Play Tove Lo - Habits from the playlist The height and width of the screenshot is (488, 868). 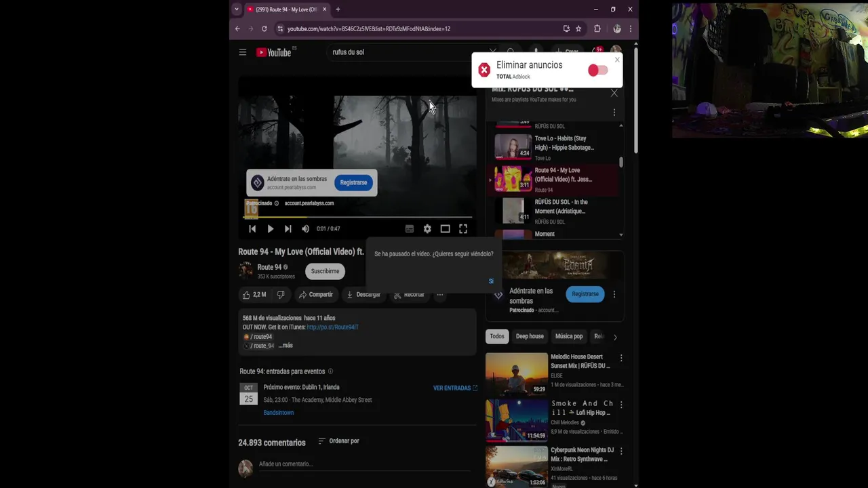[553, 147]
